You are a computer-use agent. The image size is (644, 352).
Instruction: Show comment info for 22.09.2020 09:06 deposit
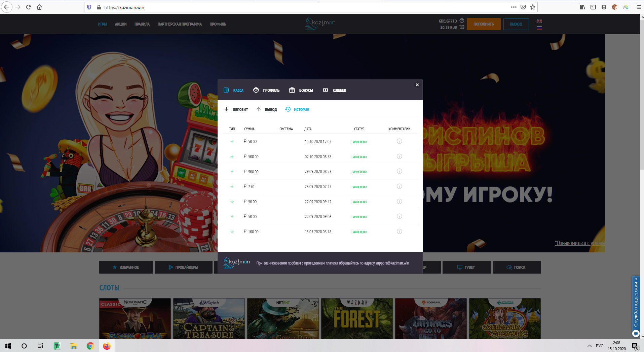click(x=400, y=216)
